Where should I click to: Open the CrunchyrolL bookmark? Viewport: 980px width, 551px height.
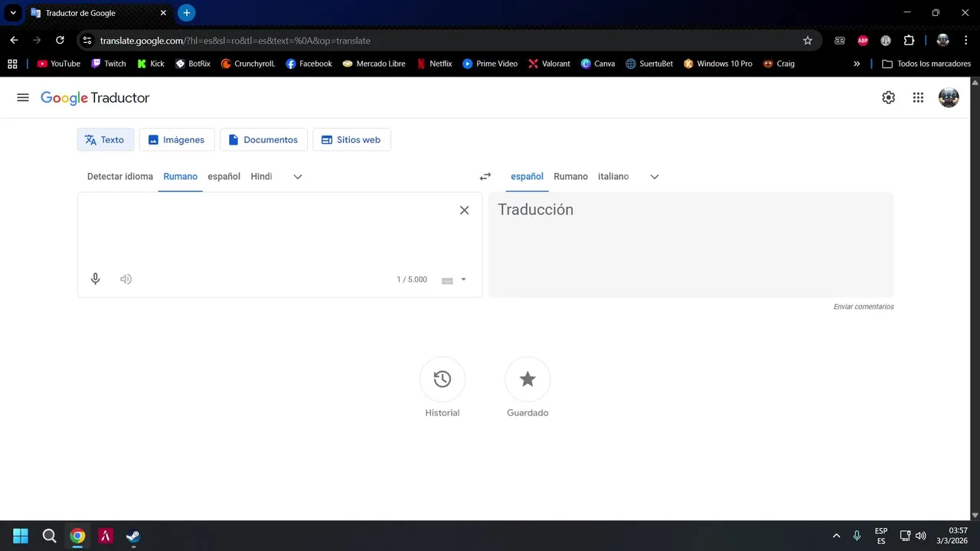pos(248,64)
